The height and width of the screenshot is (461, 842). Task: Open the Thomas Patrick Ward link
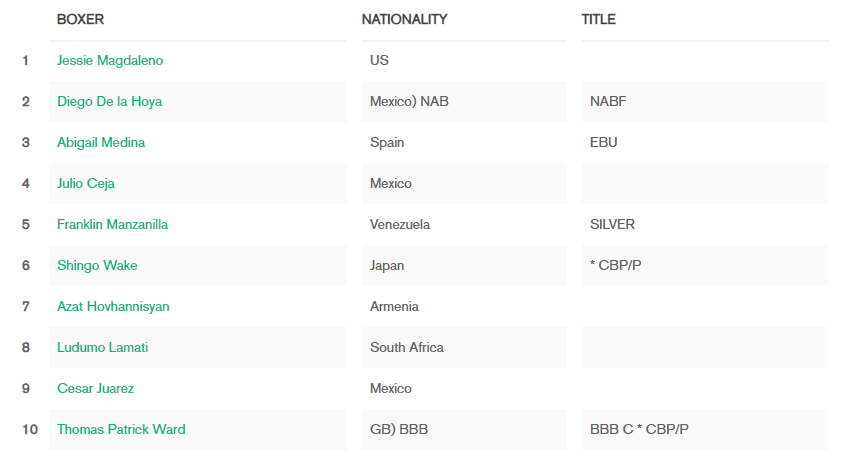tap(121, 429)
